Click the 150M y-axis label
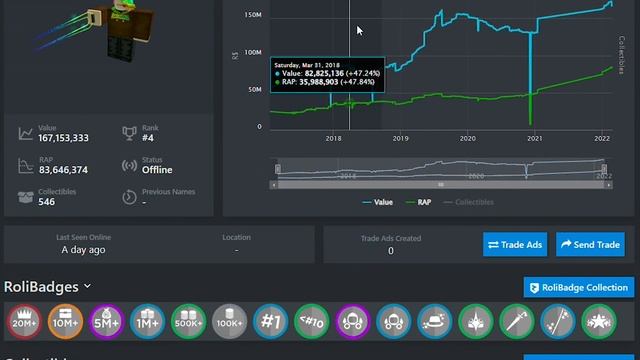 point(253,15)
